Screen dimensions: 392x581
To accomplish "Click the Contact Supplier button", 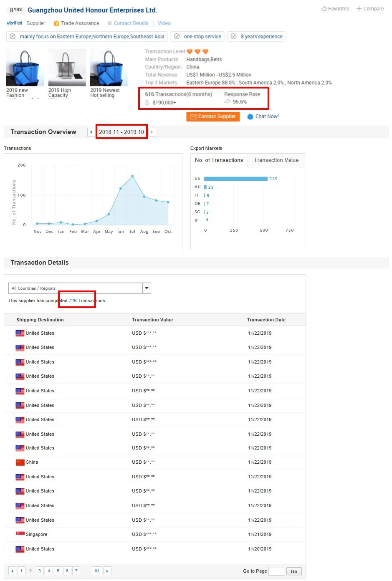I will 213,116.
